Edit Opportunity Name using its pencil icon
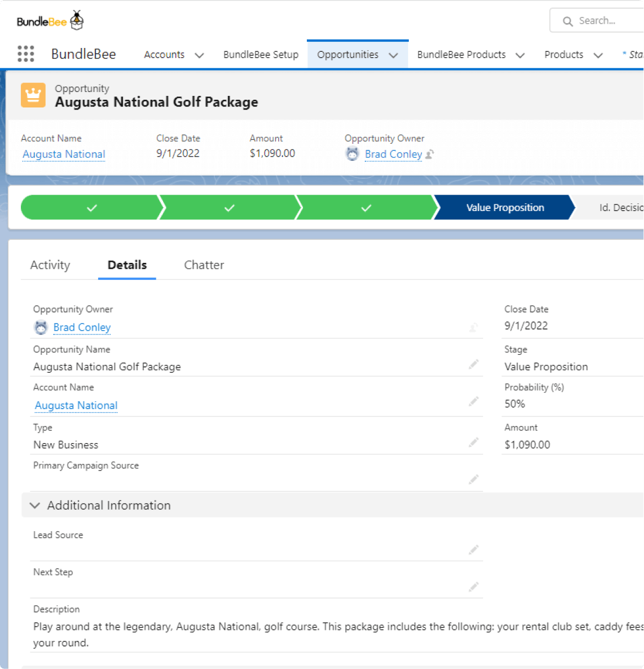 click(473, 364)
